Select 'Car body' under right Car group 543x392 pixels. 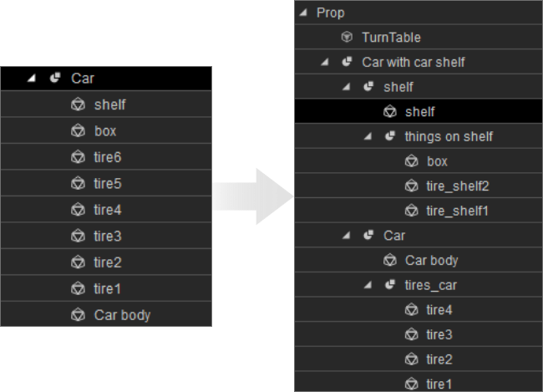point(431,260)
